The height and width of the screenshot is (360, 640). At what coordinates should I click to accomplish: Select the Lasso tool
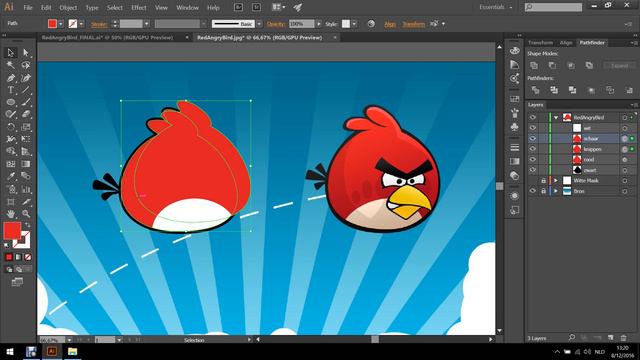point(26,65)
